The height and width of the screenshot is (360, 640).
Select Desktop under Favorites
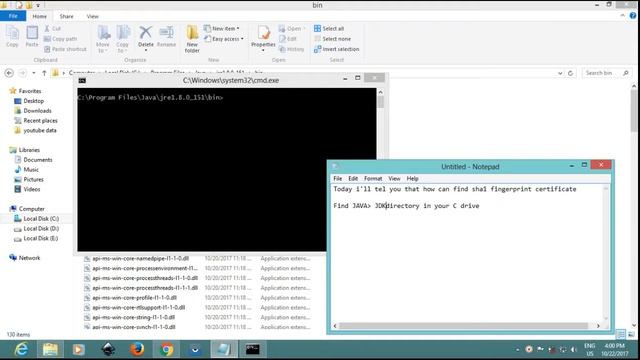coord(29,101)
